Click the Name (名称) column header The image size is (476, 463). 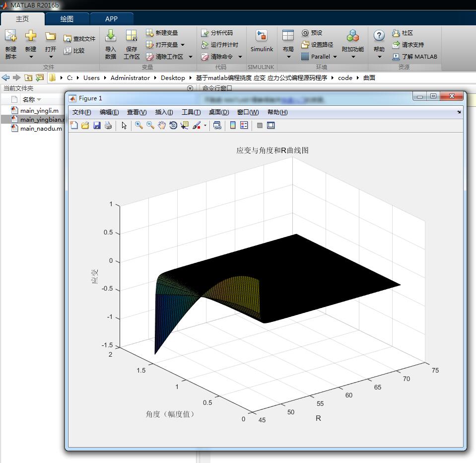pos(28,100)
